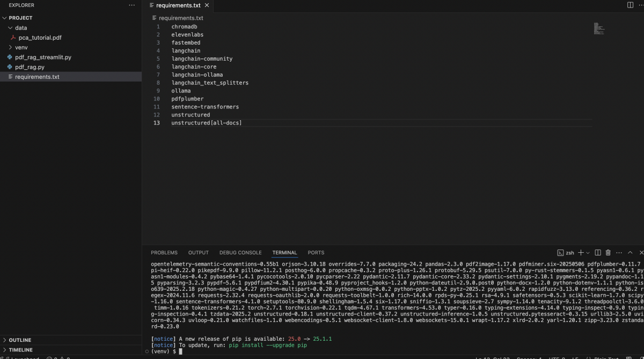The height and width of the screenshot is (359, 644).
Task: Expand the TIMELINE section
Action: [x=5, y=350]
